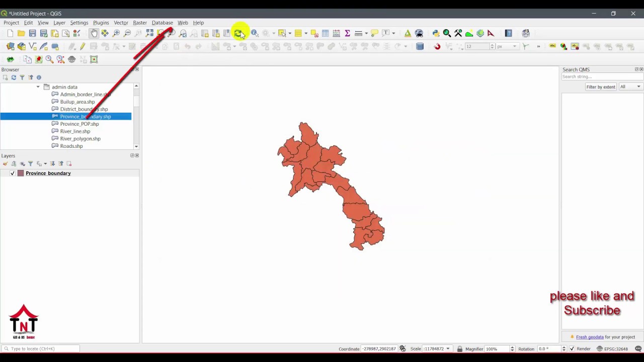
Task: Click the Coordinate value field
Action: click(x=379, y=349)
